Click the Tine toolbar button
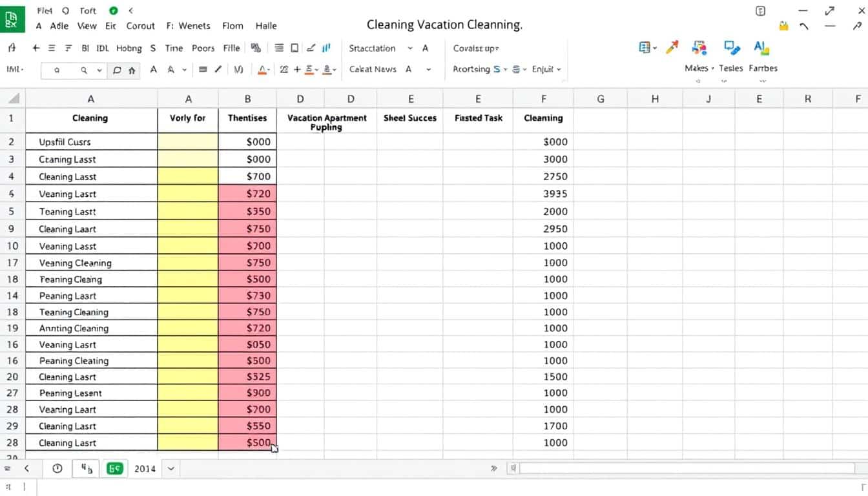 pyautogui.click(x=174, y=48)
